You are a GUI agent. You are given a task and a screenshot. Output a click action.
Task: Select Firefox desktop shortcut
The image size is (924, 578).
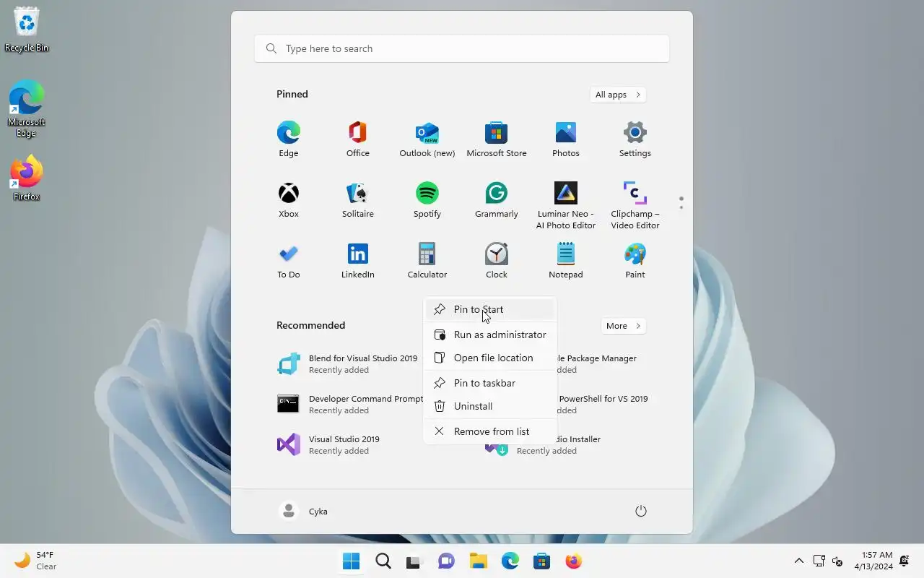click(x=27, y=178)
